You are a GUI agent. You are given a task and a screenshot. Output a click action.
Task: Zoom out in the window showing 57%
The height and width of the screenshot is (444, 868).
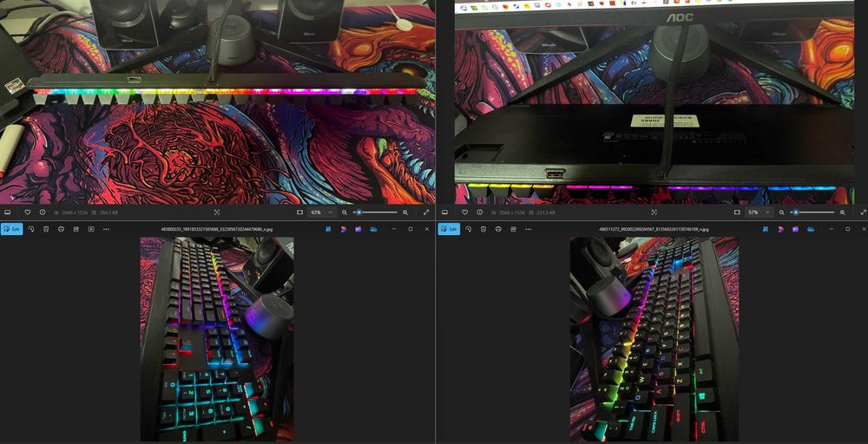pyautogui.click(x=782, y=212)
